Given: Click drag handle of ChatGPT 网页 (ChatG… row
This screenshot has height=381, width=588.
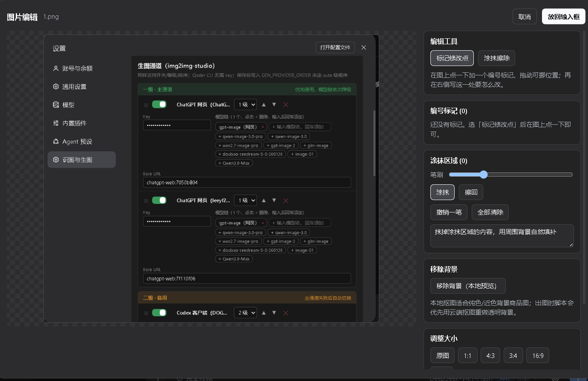Looking at the screenshot, I should (146, 105).
